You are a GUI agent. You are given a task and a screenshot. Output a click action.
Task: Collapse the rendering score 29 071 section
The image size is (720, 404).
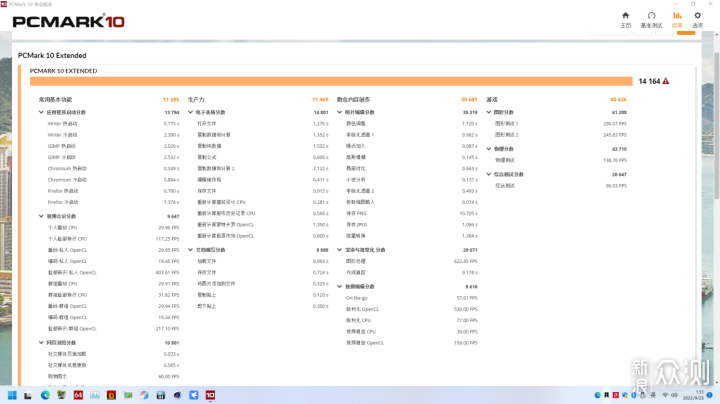(339, 250)
